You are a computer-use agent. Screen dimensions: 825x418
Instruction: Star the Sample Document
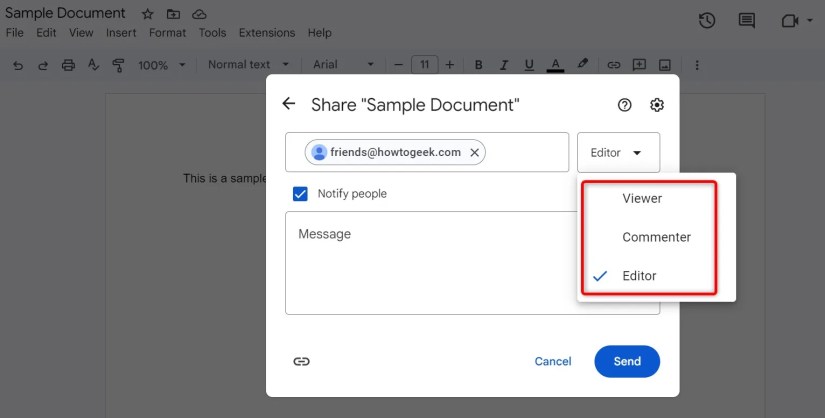pyautogui.click(x=148, y=14)
